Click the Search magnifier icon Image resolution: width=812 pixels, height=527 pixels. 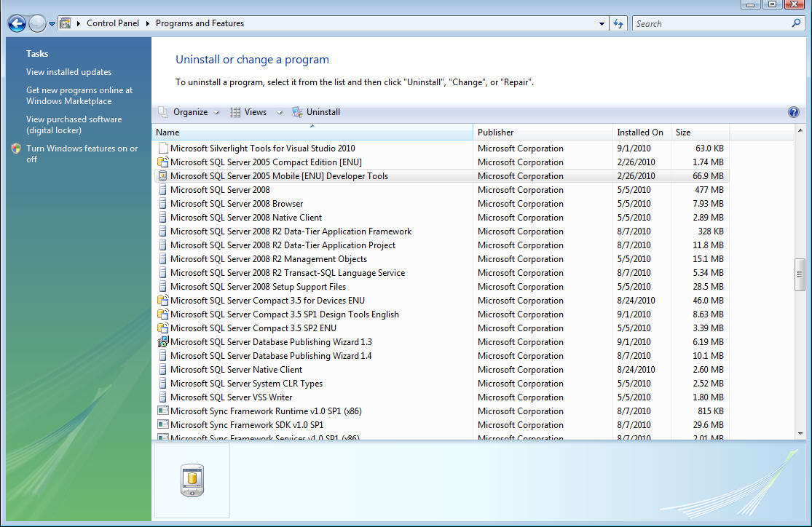coord(796,23)
